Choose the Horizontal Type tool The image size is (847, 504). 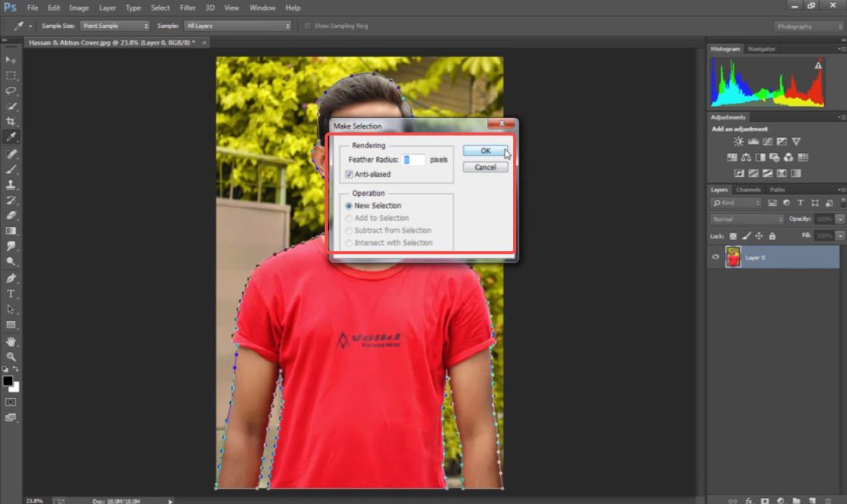click(x=11, y=293)
